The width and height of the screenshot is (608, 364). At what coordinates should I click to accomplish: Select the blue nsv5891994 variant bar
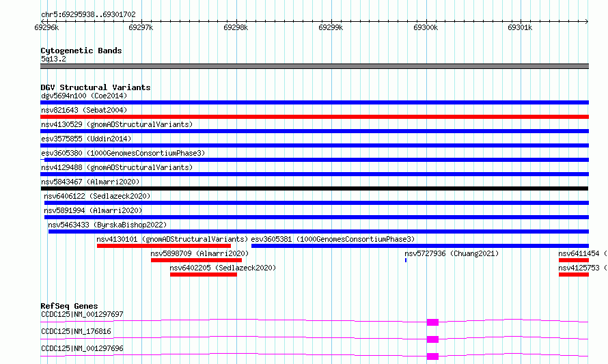[316, 217]
